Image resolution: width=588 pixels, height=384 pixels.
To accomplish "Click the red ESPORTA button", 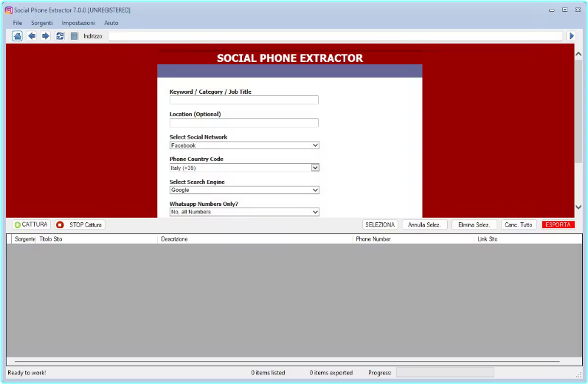I will [558, 224].
